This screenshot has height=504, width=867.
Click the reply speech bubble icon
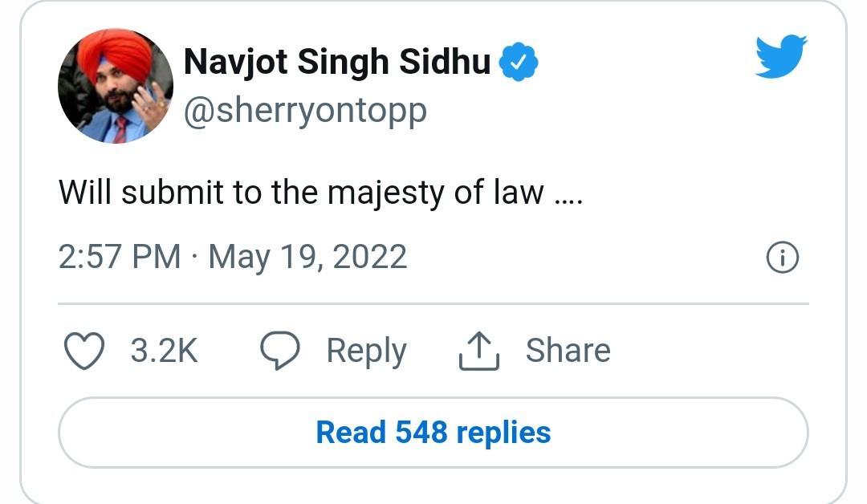[x=280, y=352]
